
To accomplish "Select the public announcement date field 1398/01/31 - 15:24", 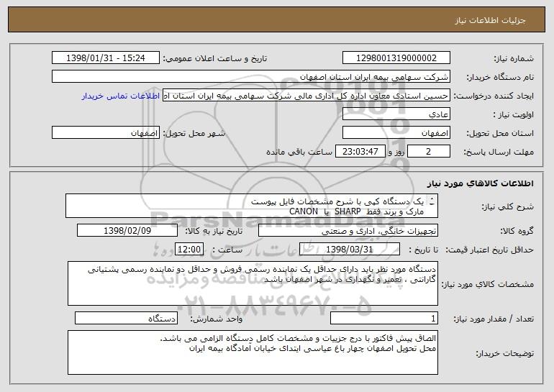I will tap(106, 58).
